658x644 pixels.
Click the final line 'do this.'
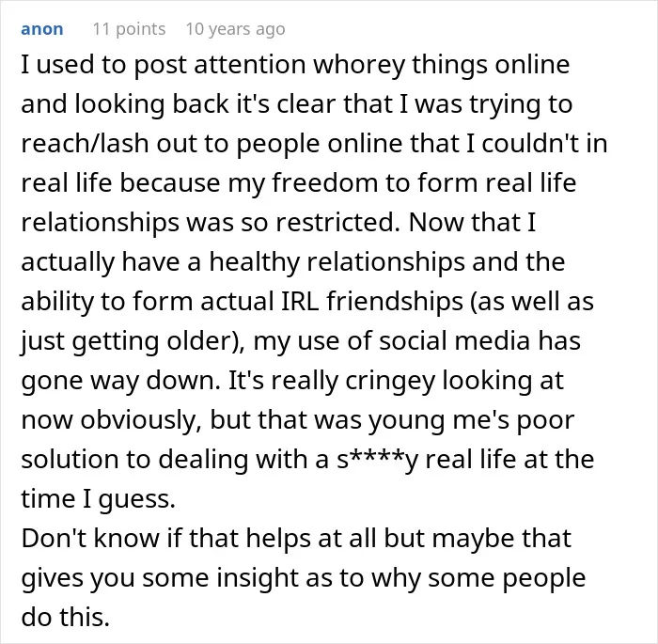click(66, 617)
